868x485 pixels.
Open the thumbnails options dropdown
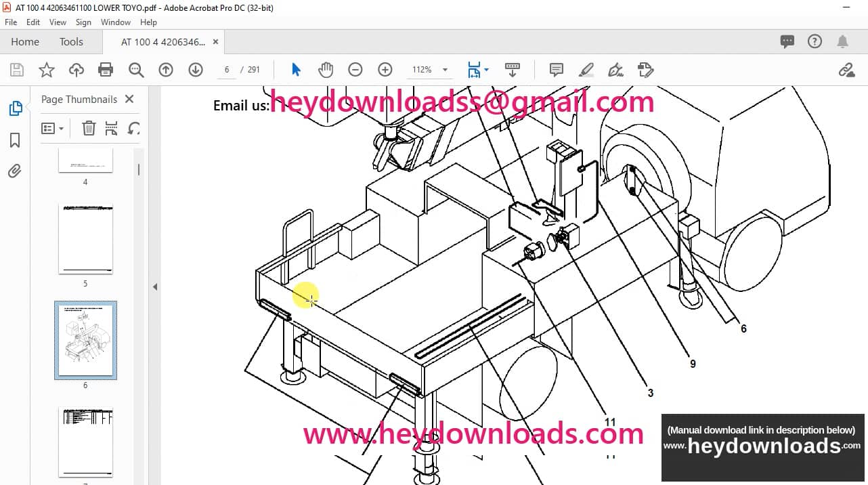tap(52, 128)
